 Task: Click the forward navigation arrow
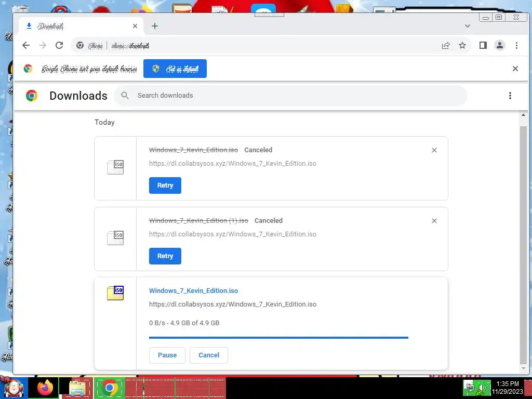pyautogui.click(x=43, y=46)
